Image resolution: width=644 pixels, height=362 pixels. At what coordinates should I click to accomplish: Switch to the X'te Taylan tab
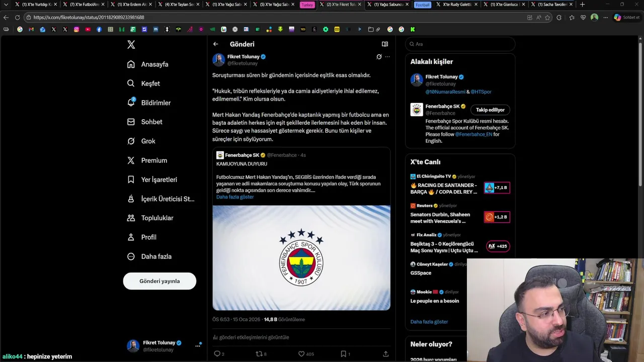point(179,5)
